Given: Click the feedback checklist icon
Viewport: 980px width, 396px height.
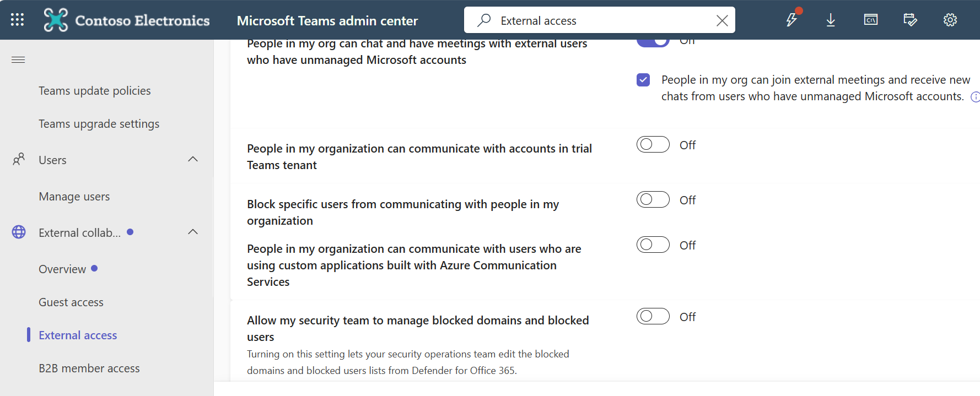Looking at the screenshot, I should [x=910, y=20].
